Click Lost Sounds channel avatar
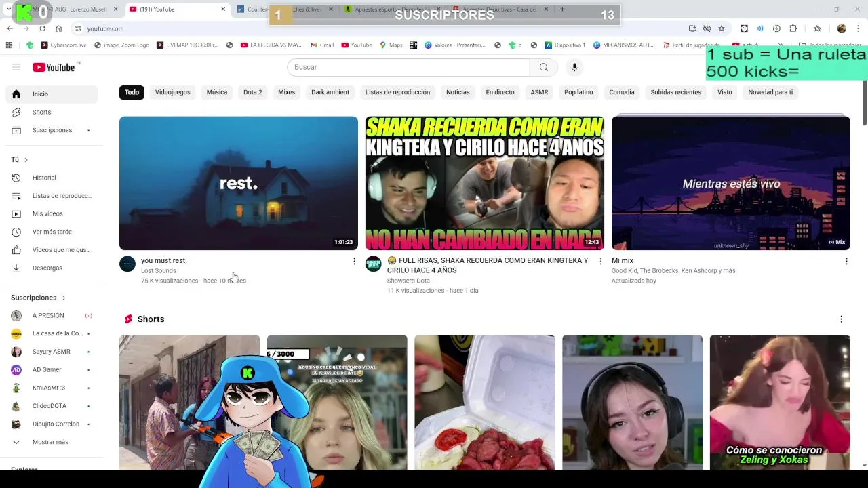The width and height of the screenshot is (868, 488). pyautogui.click(x=127, y=264)
